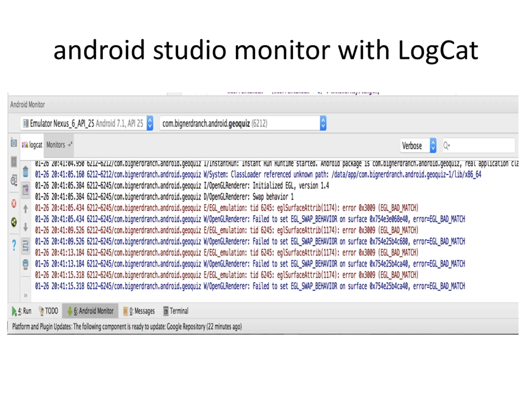Open the 0: Messages tool window
The width and height of the screenshot is (532, 399).
[x=139, y=311]
